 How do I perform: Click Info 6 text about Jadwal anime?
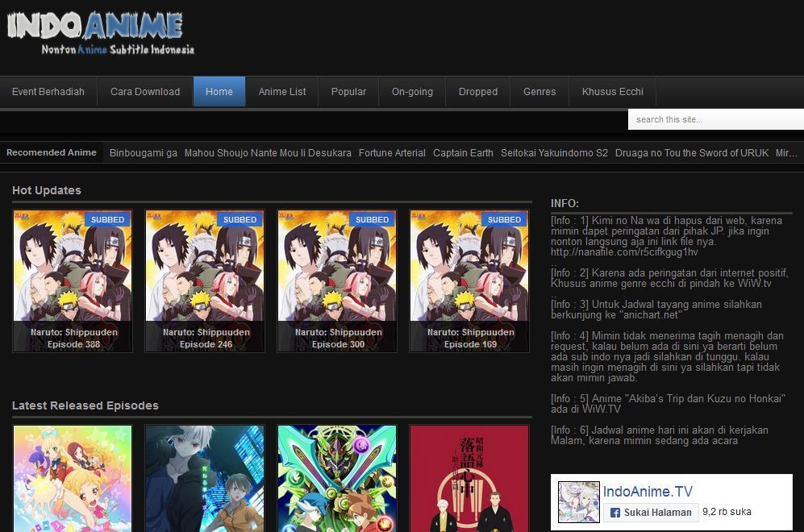pos(660,435)
